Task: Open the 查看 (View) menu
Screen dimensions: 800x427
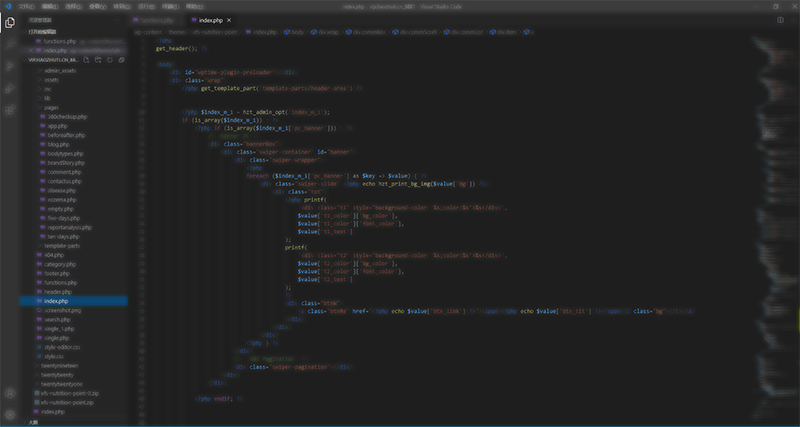Action: click(x=97, y=7)
